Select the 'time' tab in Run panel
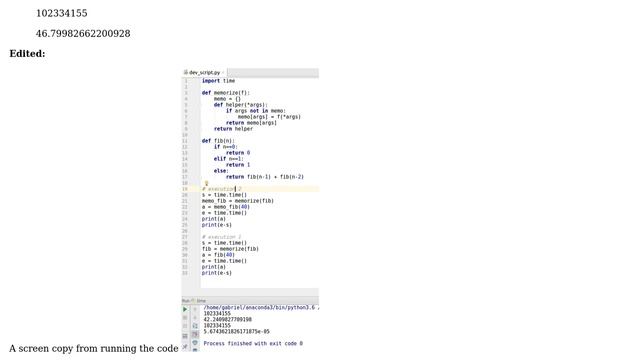Viewport: 640px width, 360px height. (201, 301)
